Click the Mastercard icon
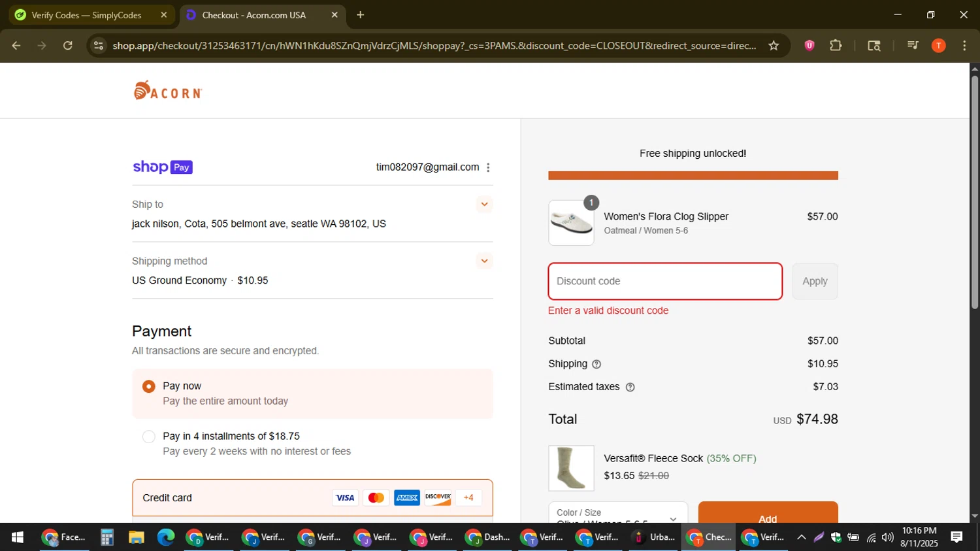 376,498
